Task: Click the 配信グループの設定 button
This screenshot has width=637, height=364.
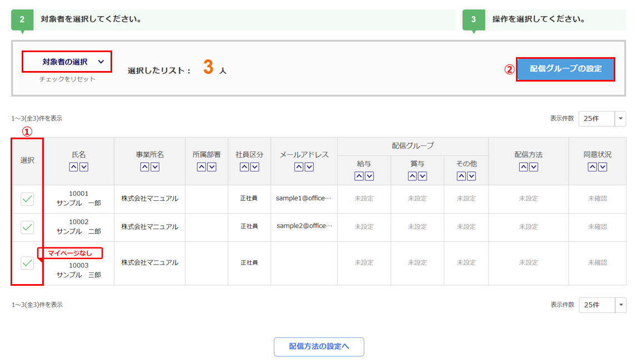Action: 565,69
